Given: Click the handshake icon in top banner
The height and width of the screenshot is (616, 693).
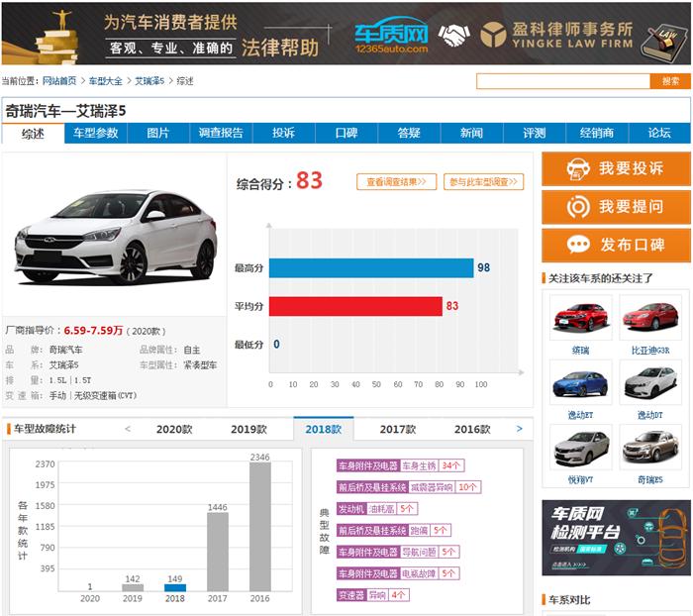Looking at the screenshot, I should point(453,36).
